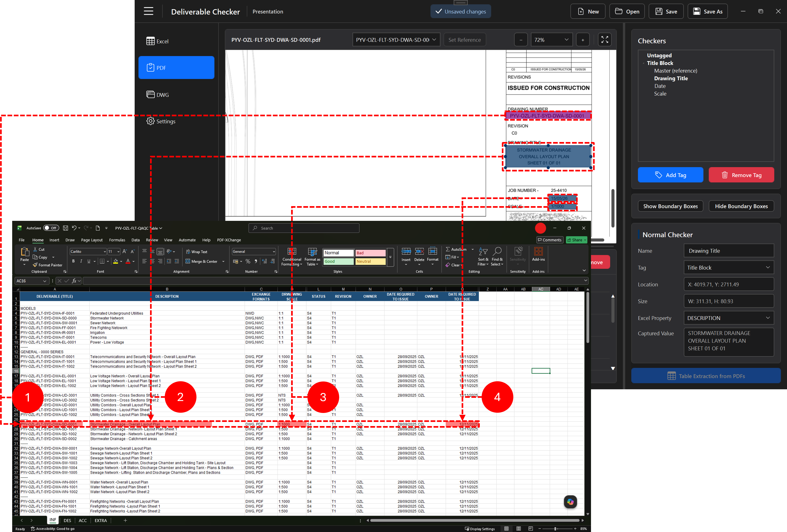The height and width of the screenshot is (532, 787).
Task: Toggle fullscreen PDF view
Action: pos(605,40)
